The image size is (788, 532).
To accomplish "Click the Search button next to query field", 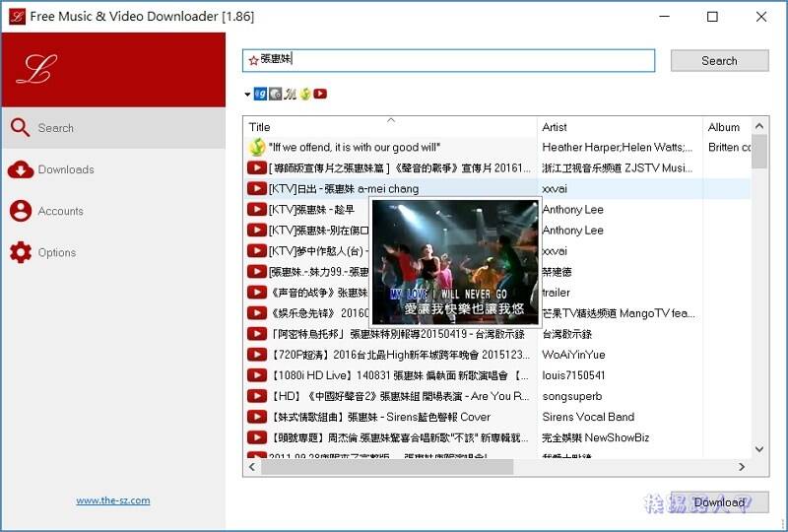I will tap(720, 61).
